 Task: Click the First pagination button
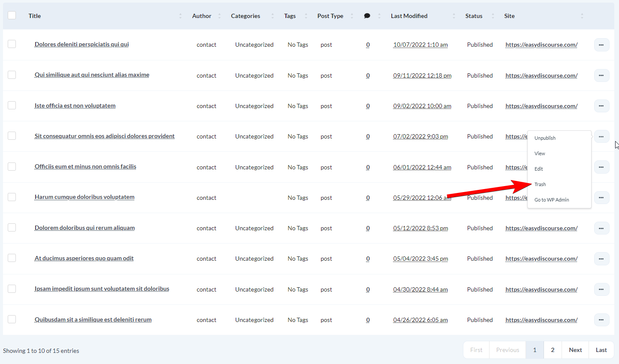tap(476, 350)
